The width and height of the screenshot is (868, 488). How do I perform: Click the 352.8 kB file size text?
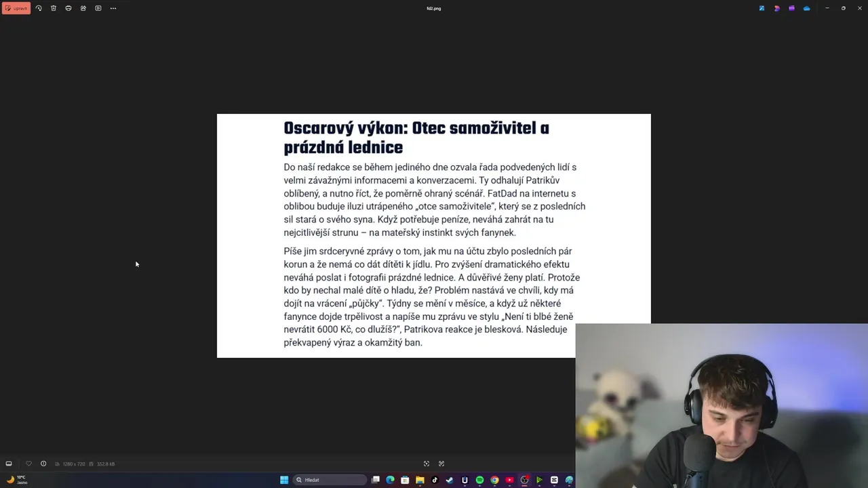coord(106,464)
